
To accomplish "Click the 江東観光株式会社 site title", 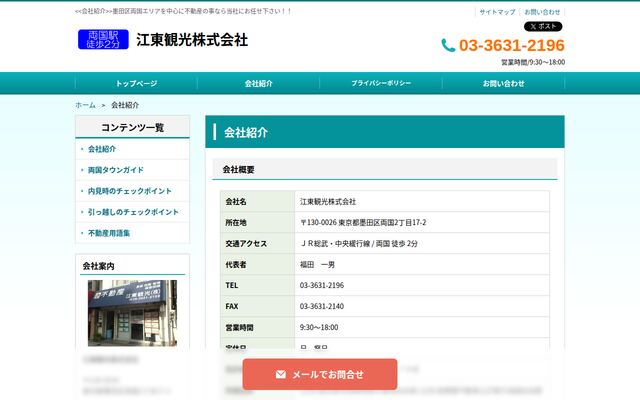I will click(192, 40).
